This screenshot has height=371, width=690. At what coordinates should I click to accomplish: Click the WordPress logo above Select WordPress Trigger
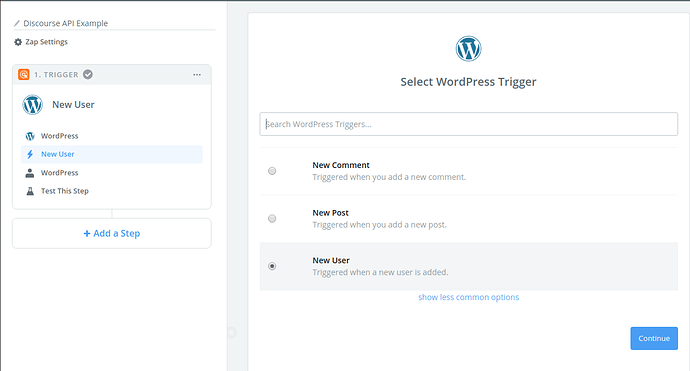click(x=468, y=48)
